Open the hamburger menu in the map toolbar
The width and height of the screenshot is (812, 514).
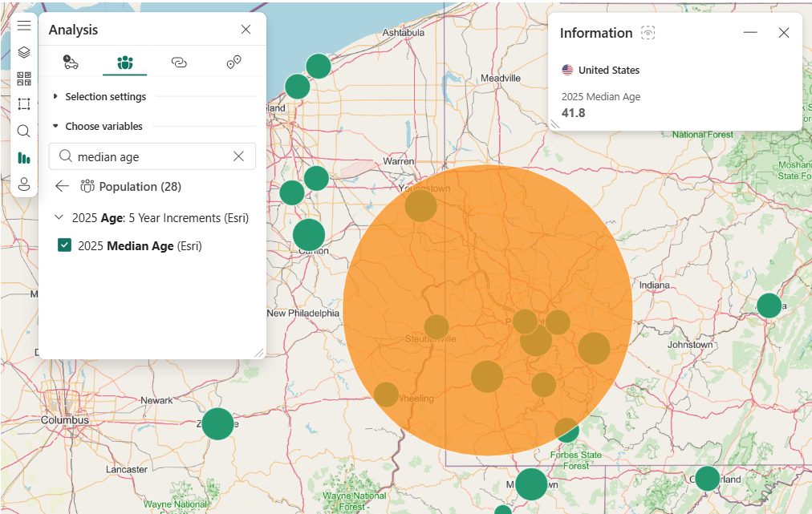point(24,26)
